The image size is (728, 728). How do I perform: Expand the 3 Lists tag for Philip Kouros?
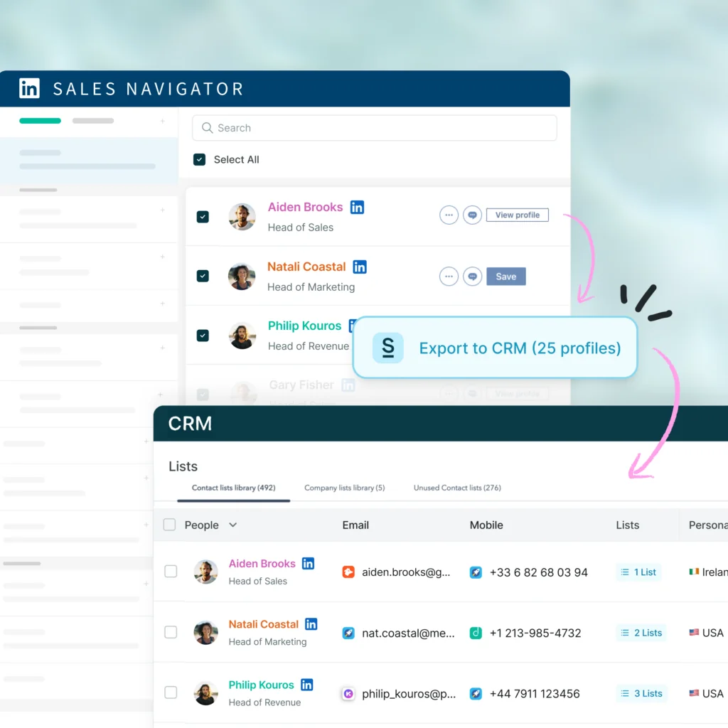coord(641,694)
